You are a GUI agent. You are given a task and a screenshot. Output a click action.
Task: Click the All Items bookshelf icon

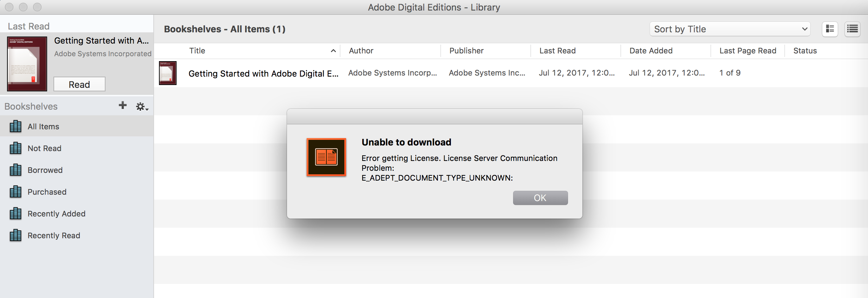pyautogui.click(x=15, y=127)
